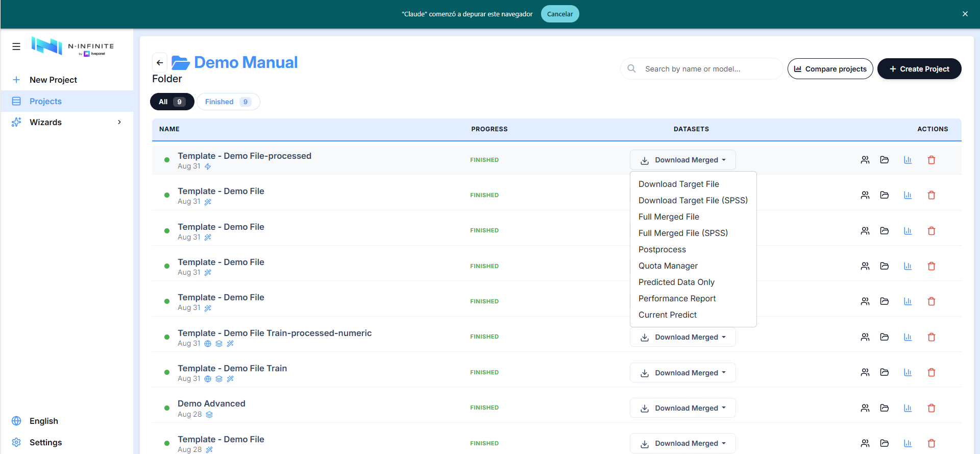Delete the Template - Demo File-processed project
The image size is (980, 454).
pos(932,160)
